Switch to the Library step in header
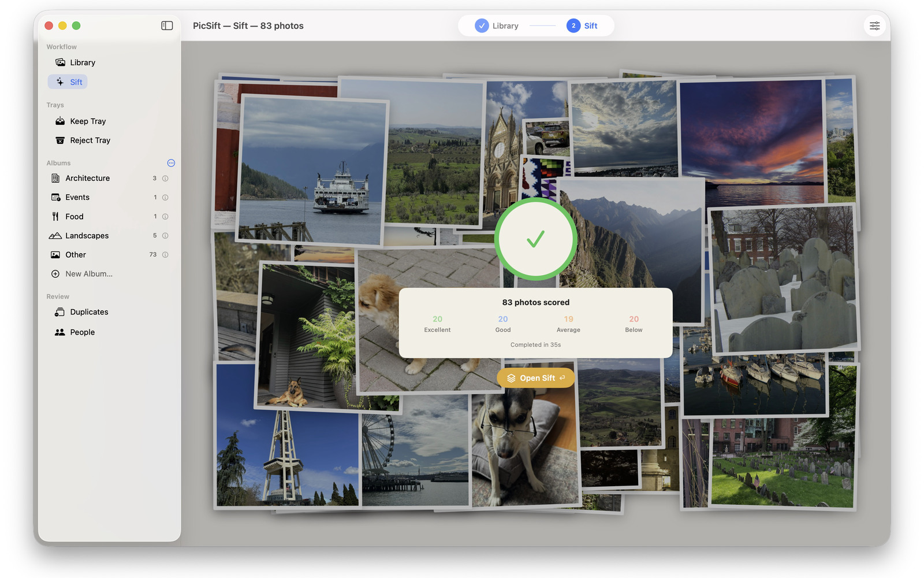924x578 pixels. (x=497, y=25)
